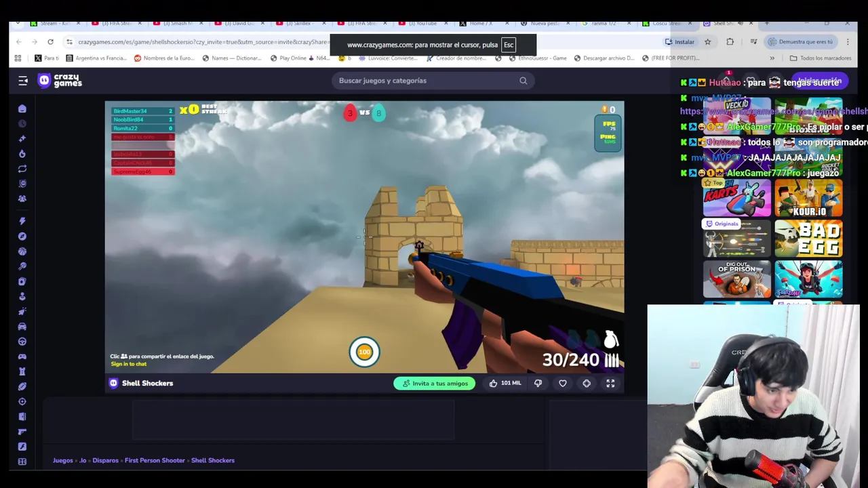Open the Chrome three-dot menu

pos(848,42)
